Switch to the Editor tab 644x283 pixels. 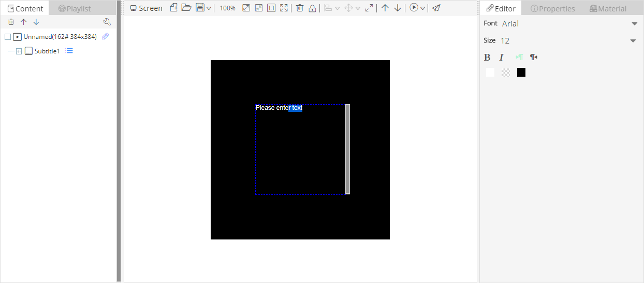click(x=501, y=8)
